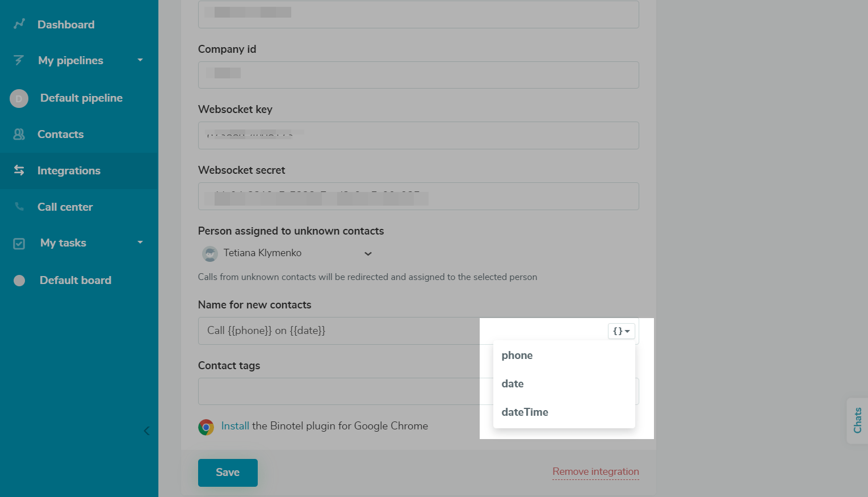
Task: Click the Dashboard chart icon
Action: coord(19,24)
